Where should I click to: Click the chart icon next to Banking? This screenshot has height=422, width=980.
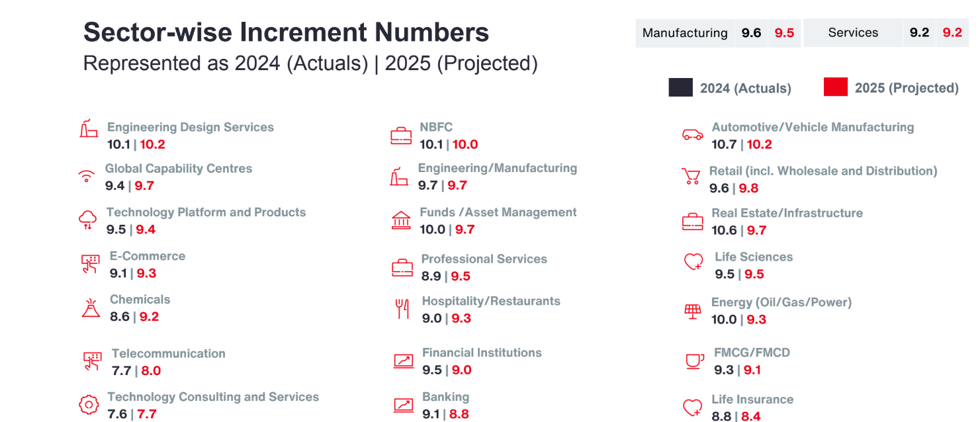pyautogui.click(x=403, y=404)
